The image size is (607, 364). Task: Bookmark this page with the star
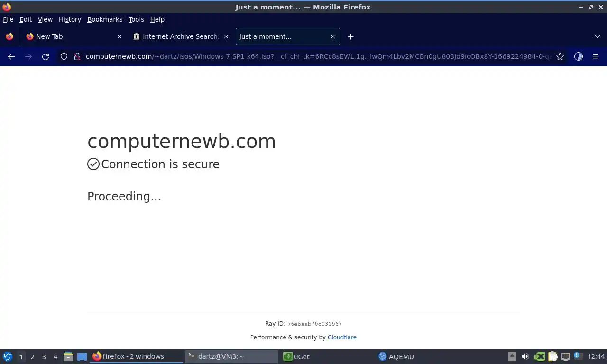(x=560, y=56)
